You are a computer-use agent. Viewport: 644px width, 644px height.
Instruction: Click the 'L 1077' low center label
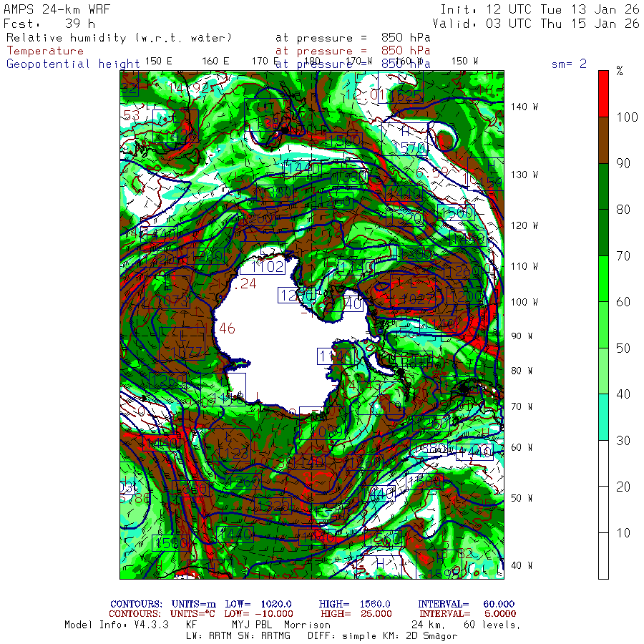[x=182, y=344]
